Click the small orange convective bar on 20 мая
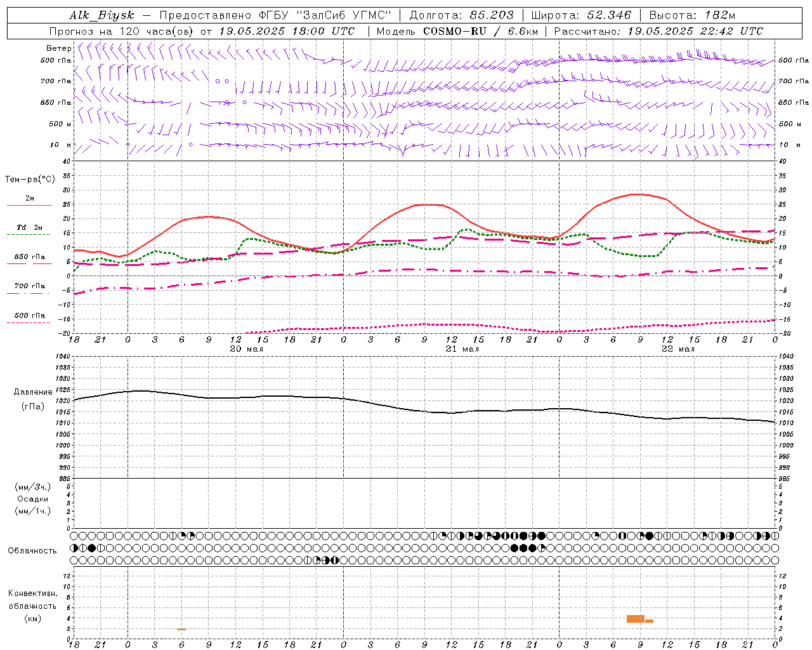The height and width of the screenshot is (650, 812). tap(181, 629)
